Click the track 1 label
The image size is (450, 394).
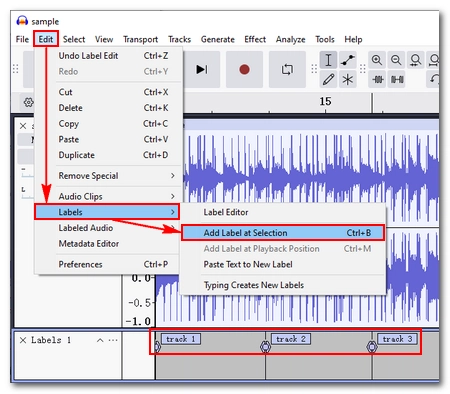(x=181, y=339)
